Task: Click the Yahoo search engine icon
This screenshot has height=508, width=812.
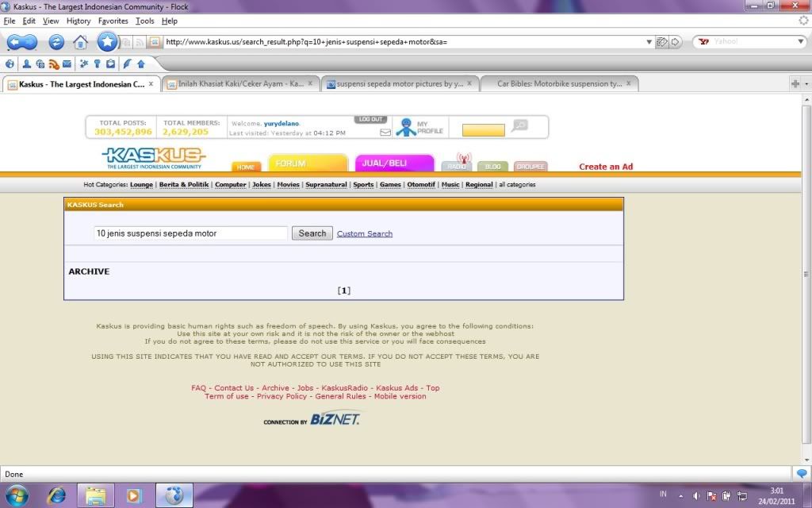Action: (704, 41)
